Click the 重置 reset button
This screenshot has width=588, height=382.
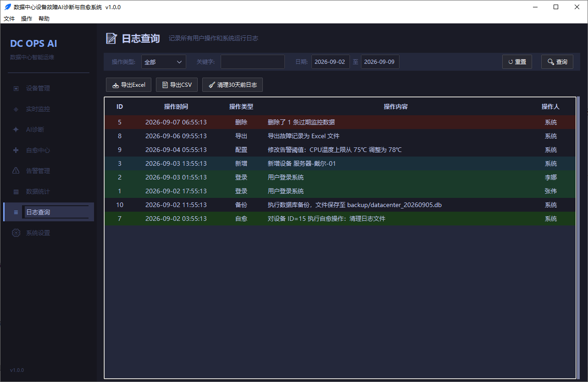coord(517,62)
